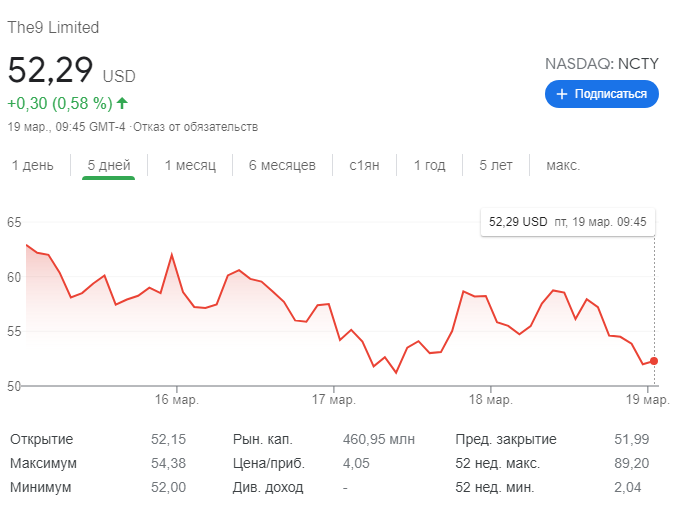This screenshot has height=508, width=674.
Task: Open the 1 месяц range tab
Action: [x=190, y=165]
